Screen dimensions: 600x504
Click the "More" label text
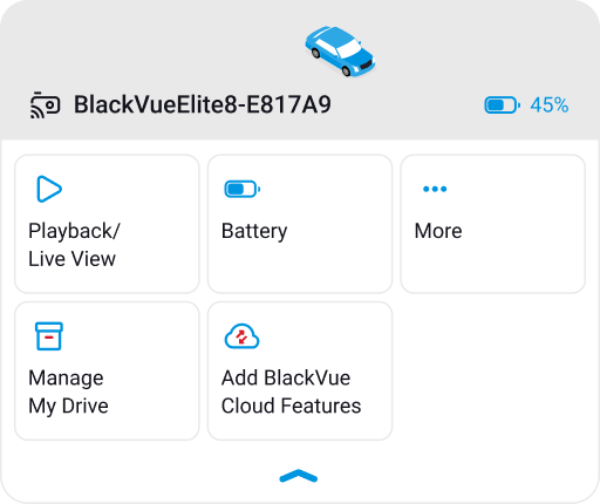tap(439, 231)
